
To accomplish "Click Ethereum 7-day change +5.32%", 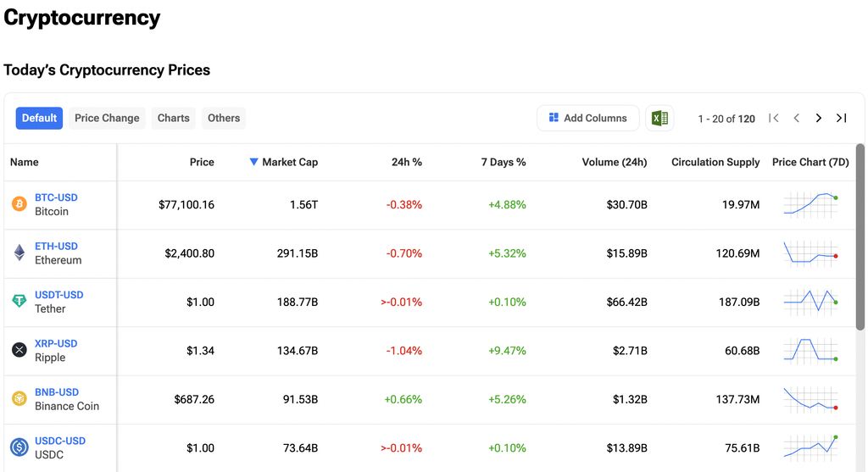I will tap(507, 253).
